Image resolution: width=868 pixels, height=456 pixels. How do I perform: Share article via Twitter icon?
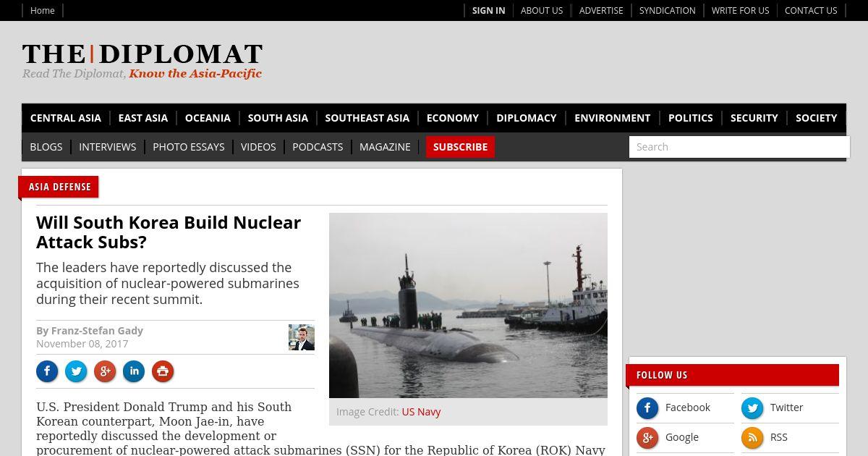[76, 372]
